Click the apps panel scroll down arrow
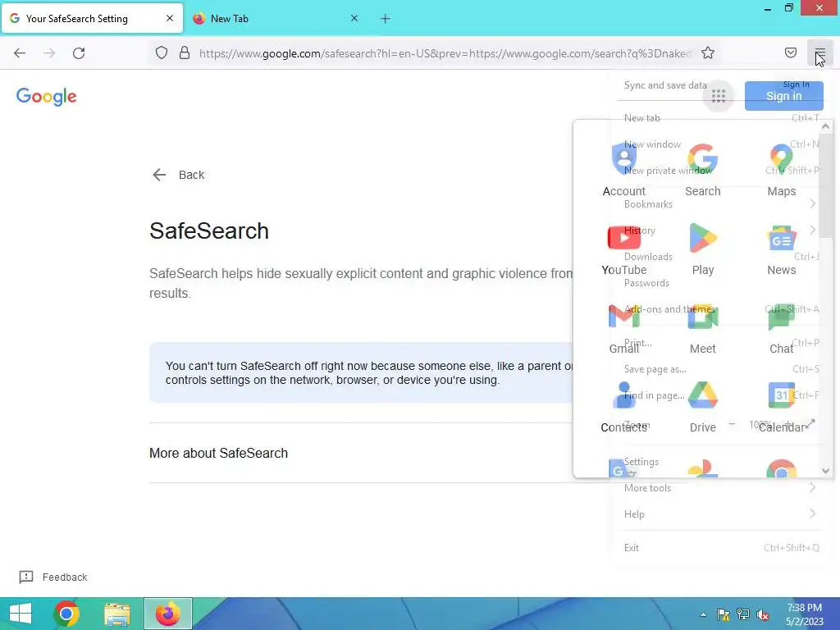The width and height of the screenshot is (840, 630). pyautogui.click(x=825, y=471)
